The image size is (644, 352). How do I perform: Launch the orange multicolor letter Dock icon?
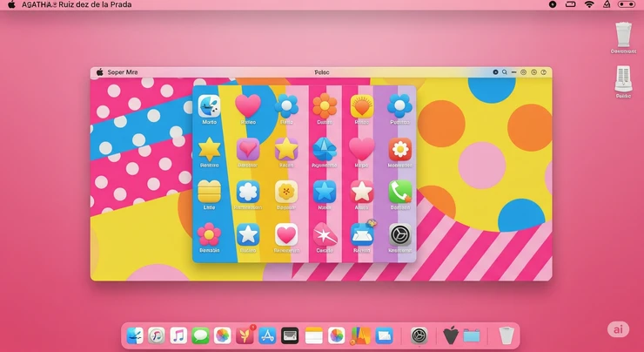click(x=360, y=335)
